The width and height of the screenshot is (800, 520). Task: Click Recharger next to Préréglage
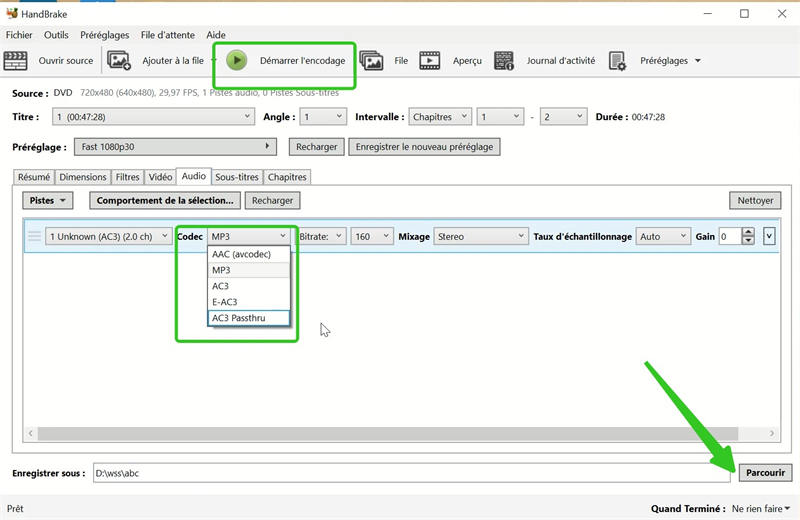pos(317,146)
